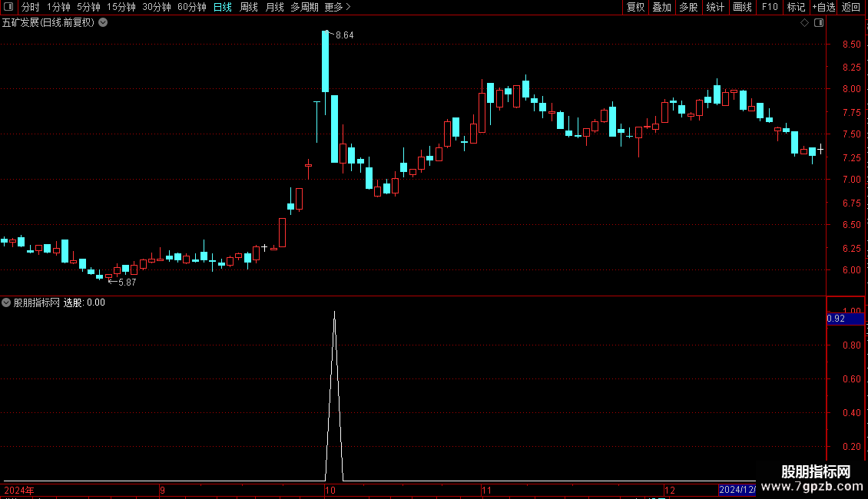Open F10 company information
The height and width of the screenshot is (499, 868).
point(770,7)
